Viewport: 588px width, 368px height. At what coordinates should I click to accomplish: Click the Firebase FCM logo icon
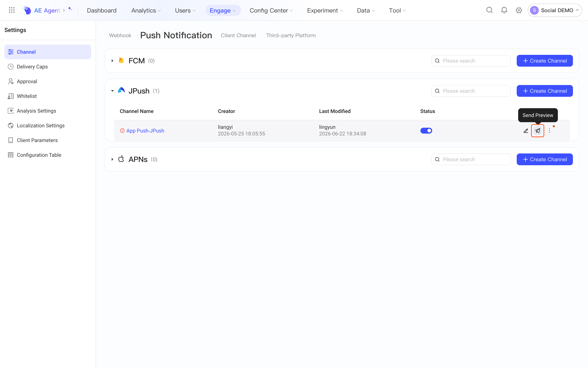coord(121,60)
